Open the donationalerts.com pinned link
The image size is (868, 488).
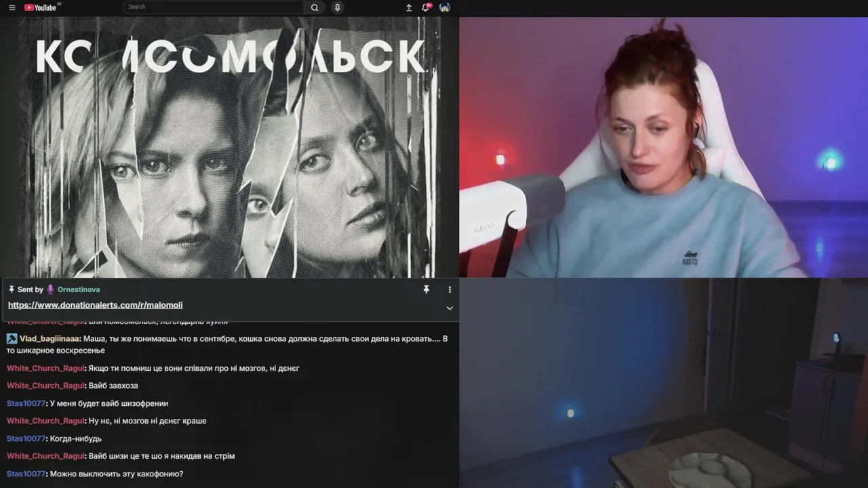pos(95,305)
